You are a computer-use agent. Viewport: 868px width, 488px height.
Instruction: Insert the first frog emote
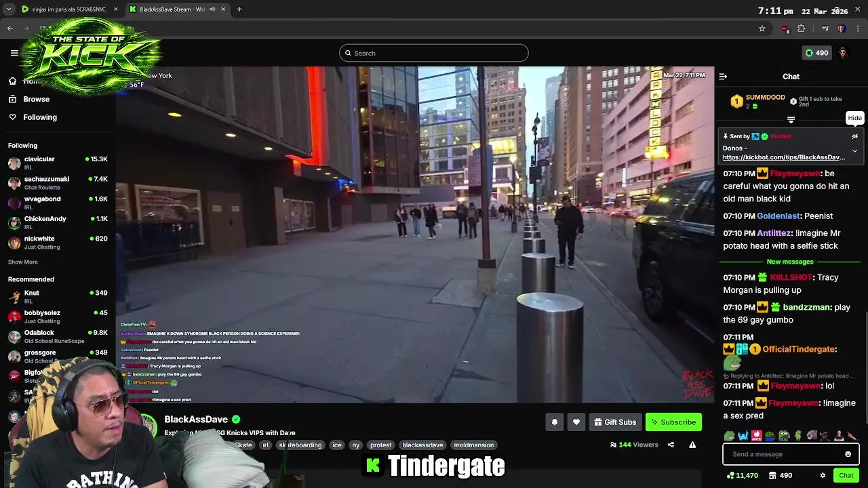[729, 436]
